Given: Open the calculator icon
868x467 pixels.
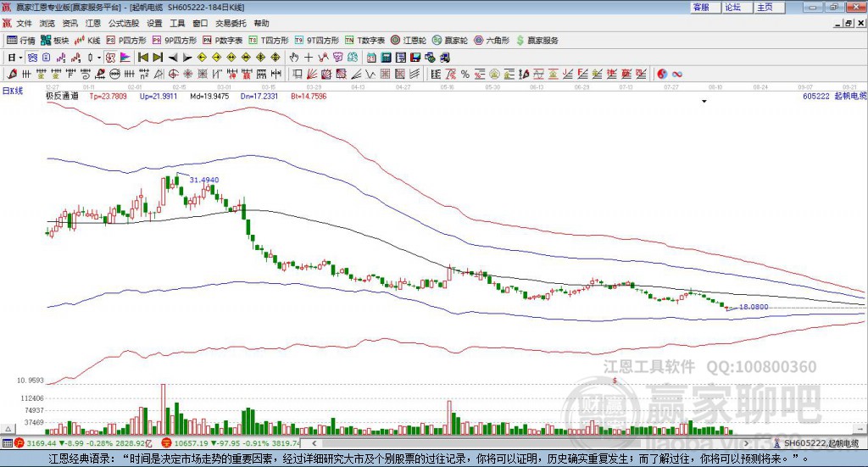Looking at the screenshot, I should [386, 58].
